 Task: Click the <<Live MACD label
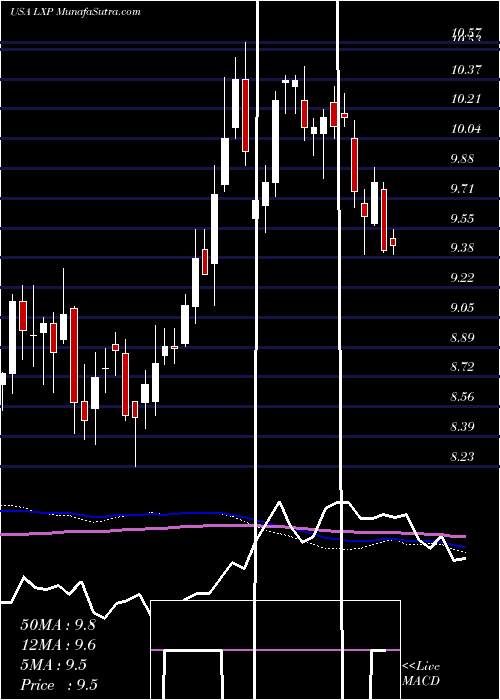point(421,673)
